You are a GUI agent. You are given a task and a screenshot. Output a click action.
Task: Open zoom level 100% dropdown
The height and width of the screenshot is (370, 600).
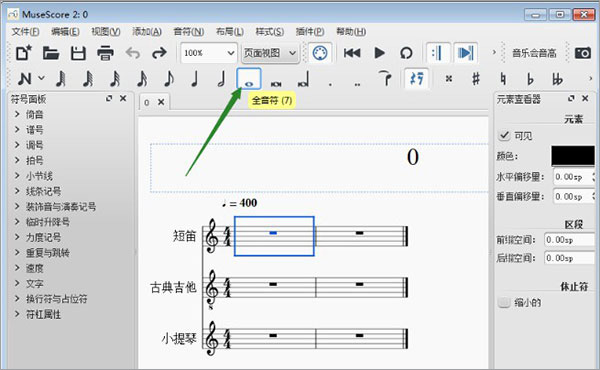click(x=209, y=53)
